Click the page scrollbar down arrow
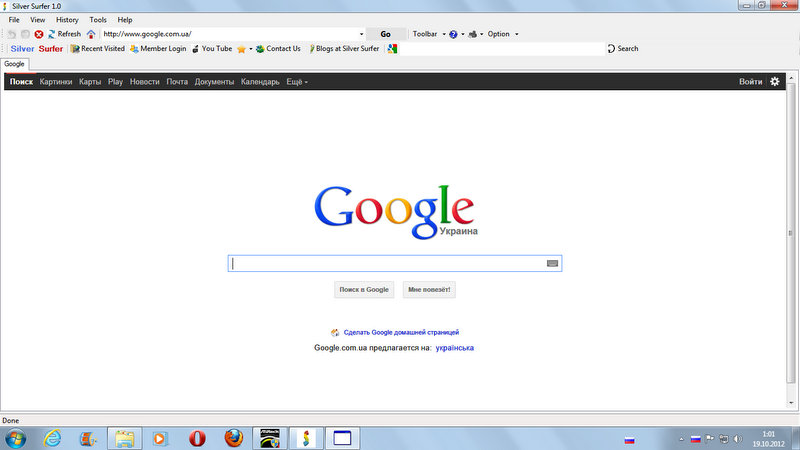This screenshot has width=800, height=450. pyautogui.click(x=791, y=403)
